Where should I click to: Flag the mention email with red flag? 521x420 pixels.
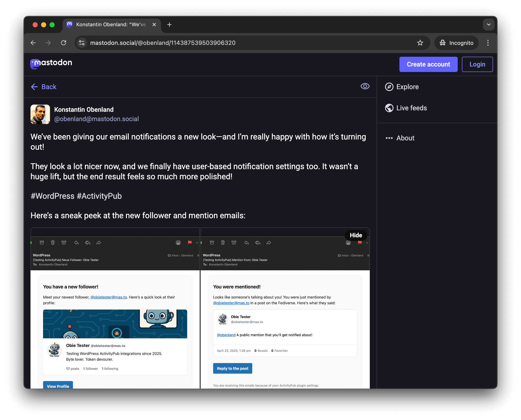point(360,243)
